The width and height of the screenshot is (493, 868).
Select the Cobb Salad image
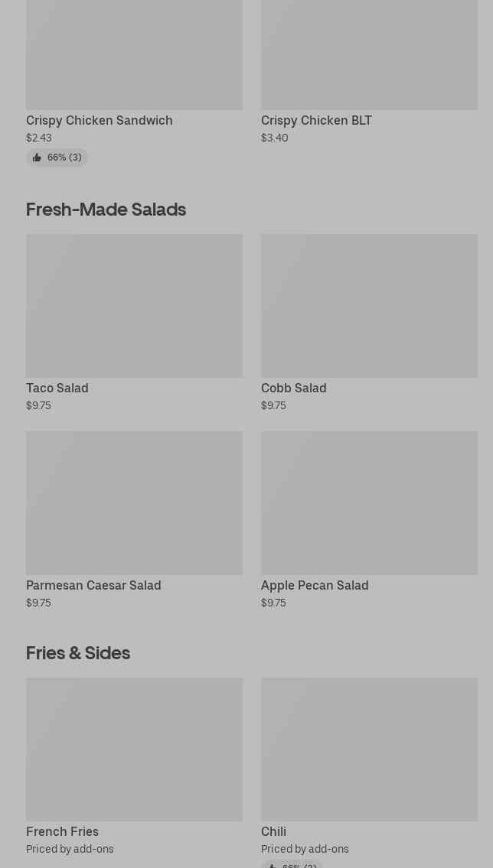[x=369, y=306]
